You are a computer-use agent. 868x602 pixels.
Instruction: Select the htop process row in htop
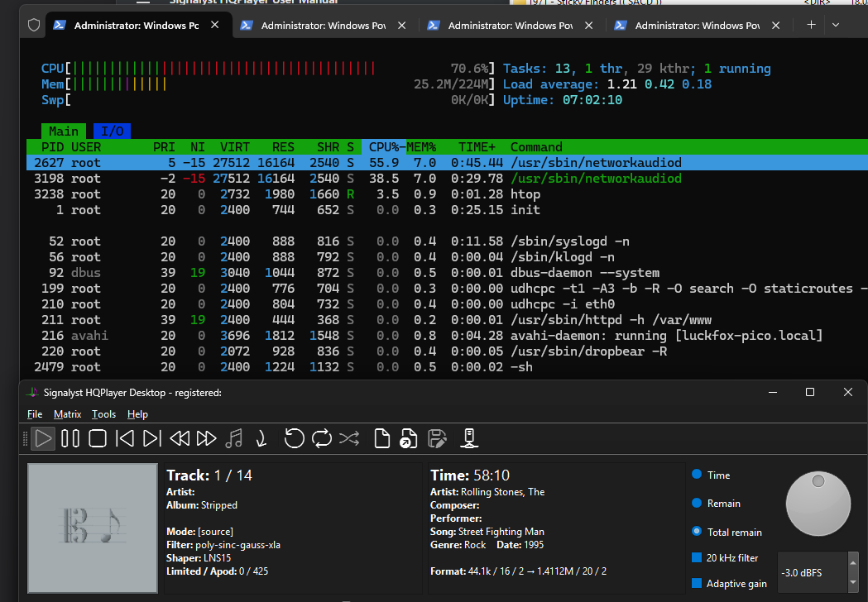[x=448, y=194]
